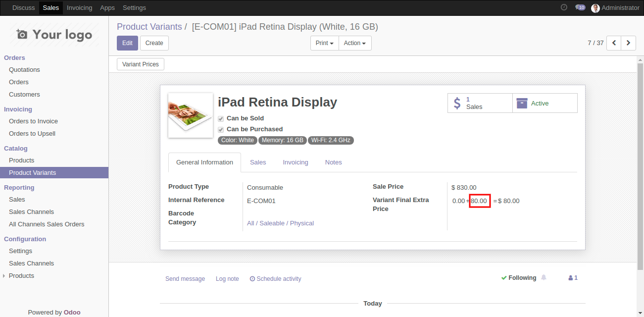Switch to the Invoicing tab
The width and height of the screenshot is (644, 317).
coord(296,162)
